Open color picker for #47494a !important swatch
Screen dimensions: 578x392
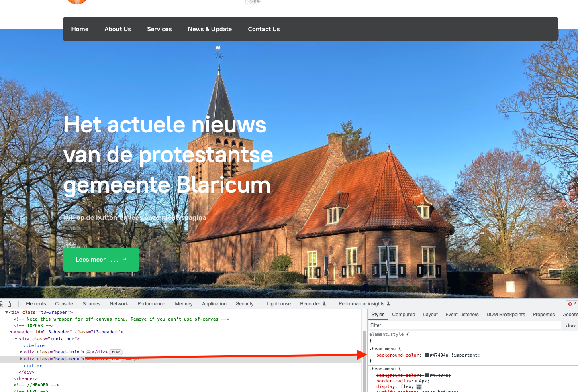point(427,355)
